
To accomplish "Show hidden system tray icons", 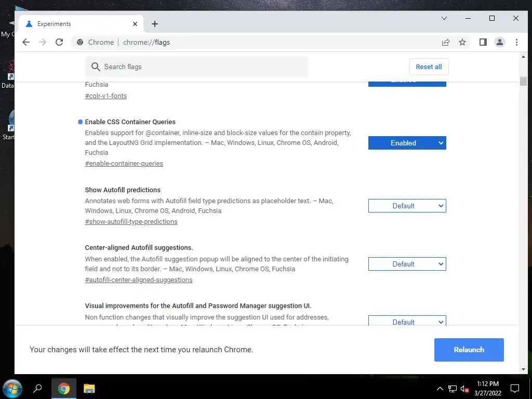I will (440, 389).
